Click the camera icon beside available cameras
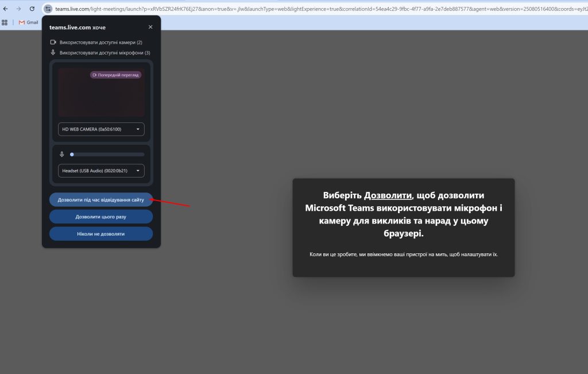The image size is (588, 374). pos(53,43)
